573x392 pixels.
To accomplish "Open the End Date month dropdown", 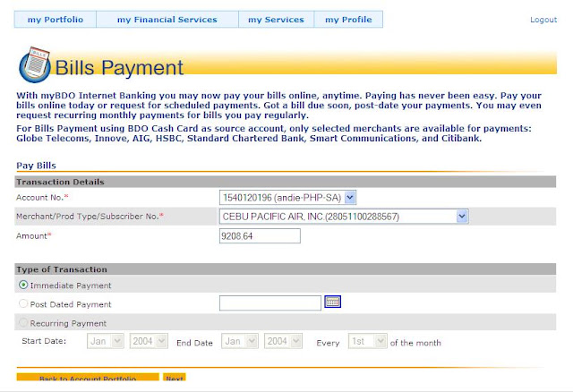I will click(x=240, y=341).
